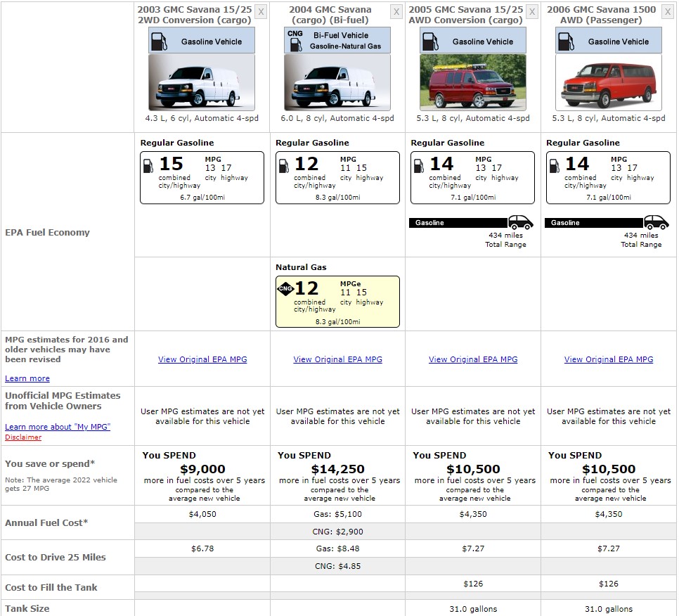Viewport: 679px width, 616px height.
Task: Click the 4.3 L, 6 cyl engine text
Action: (201, 118)
